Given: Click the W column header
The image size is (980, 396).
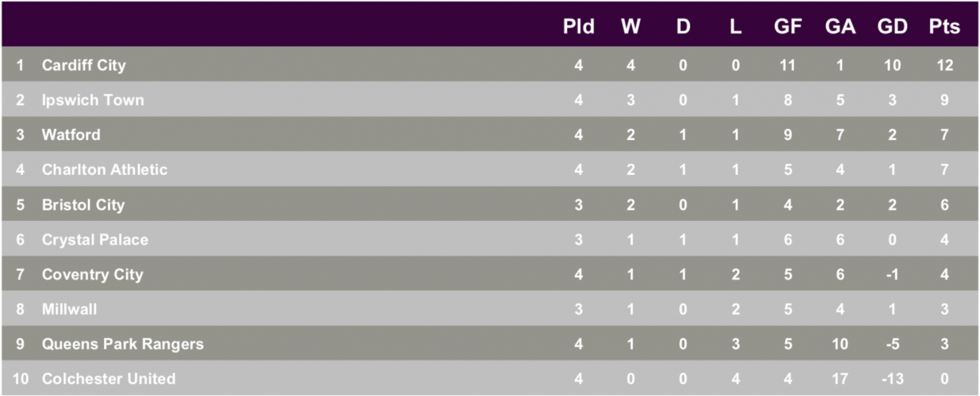Looking at the screenshot, I should pos(631,27).
